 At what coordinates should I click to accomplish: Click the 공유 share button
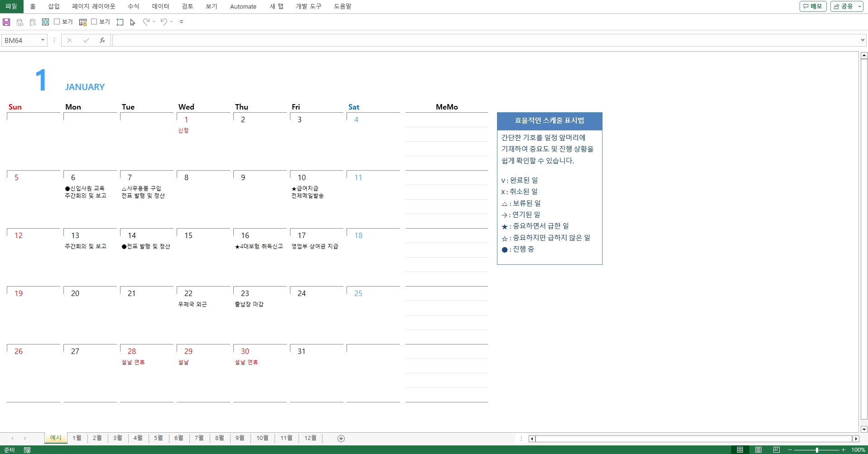pos(846,6)
